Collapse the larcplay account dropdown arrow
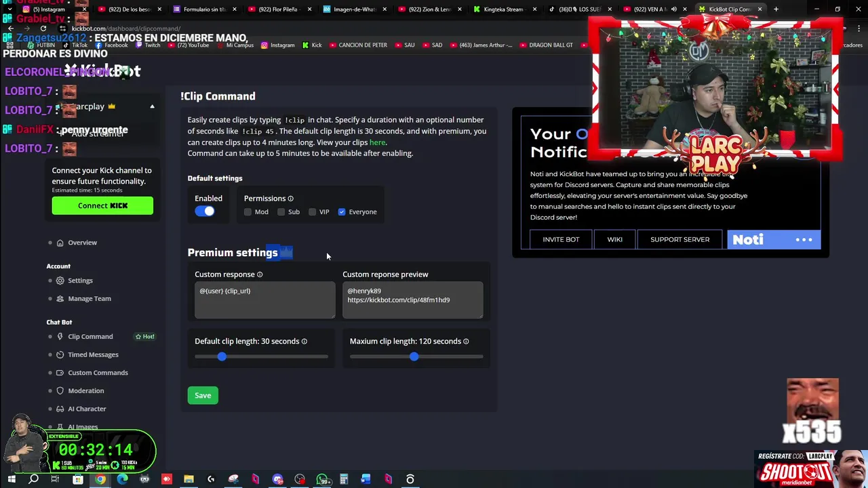The height and width of the screenshot is (488, 868). click(152, 107)
